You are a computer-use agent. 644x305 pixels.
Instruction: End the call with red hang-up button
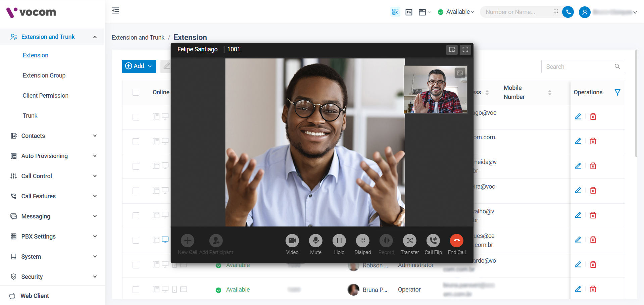456,241
